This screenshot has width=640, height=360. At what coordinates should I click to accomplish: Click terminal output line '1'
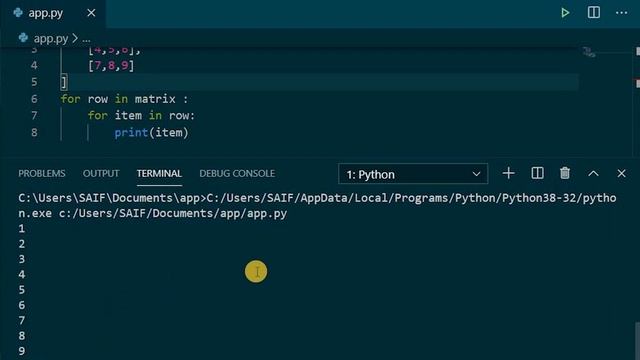22,229
